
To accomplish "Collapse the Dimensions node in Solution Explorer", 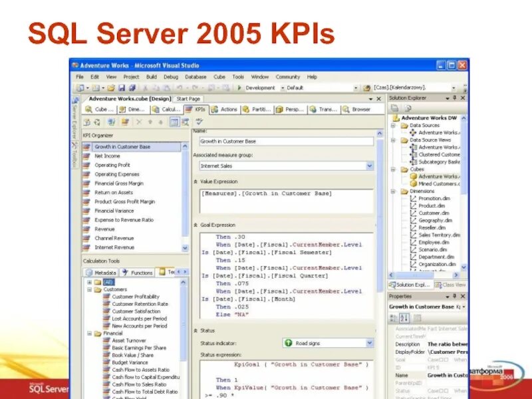I will (393, 192).
